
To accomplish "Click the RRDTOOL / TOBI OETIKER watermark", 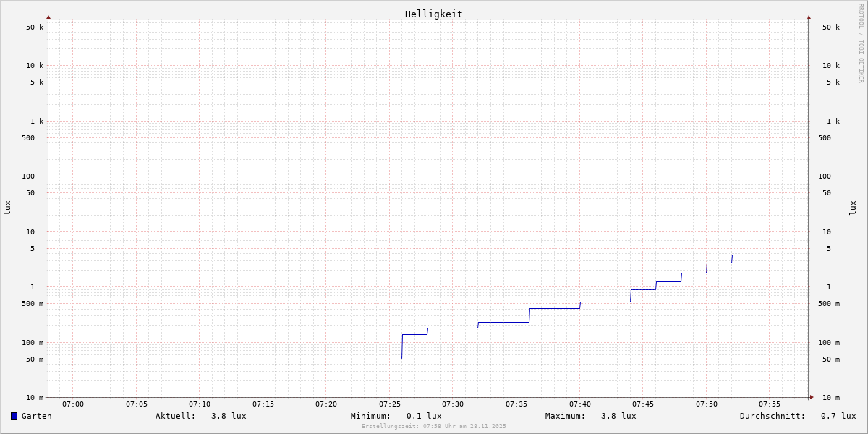I will pos(861,43).
